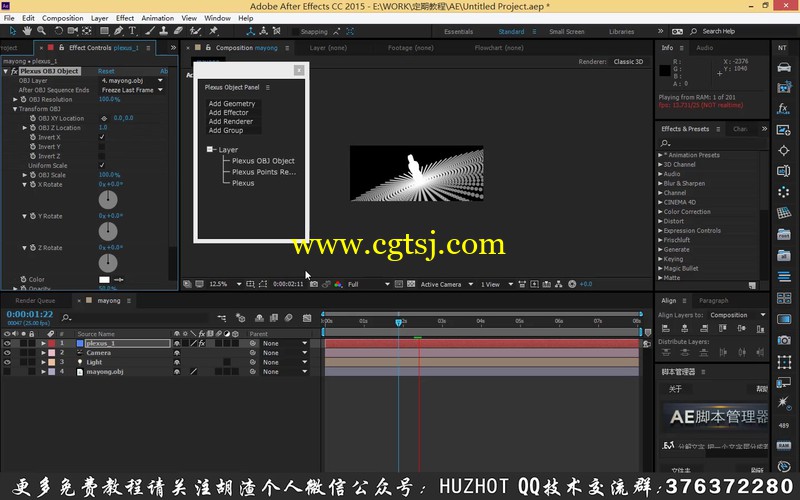Image resolution: width=800 pixels, height=500 pixels.
Task: Open the Full resolution dropdown
Action: coord(368,284)
